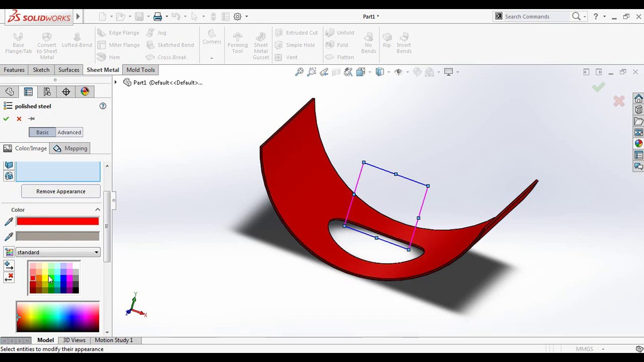Pick secondary color with the lower eyedropper
This screenshot has height=362, width=644.
coord(9,236)
